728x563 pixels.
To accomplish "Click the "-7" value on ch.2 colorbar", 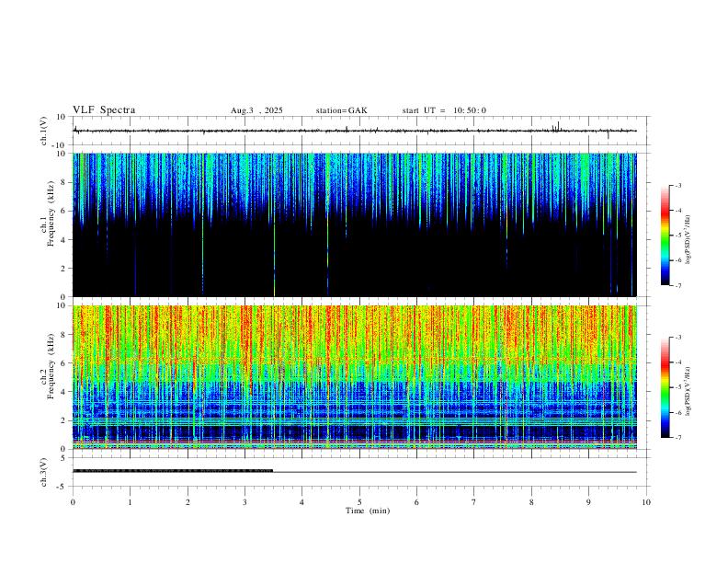I will [677, 438].
